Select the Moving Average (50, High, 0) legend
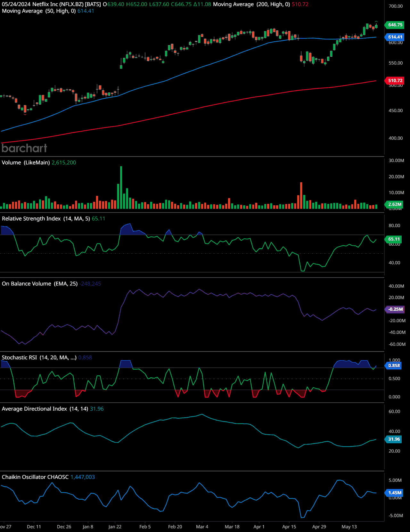The image size is (410, 532). tap(39, 11)
